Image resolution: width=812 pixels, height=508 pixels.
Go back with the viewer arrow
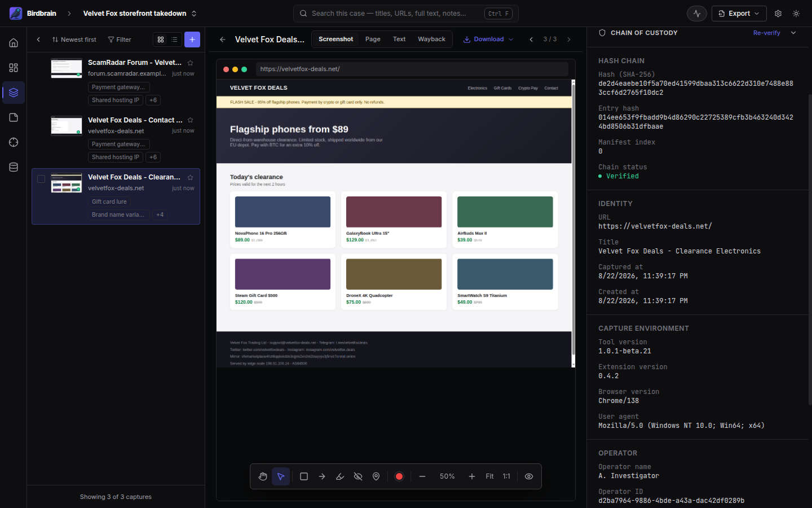pos(223,40)
